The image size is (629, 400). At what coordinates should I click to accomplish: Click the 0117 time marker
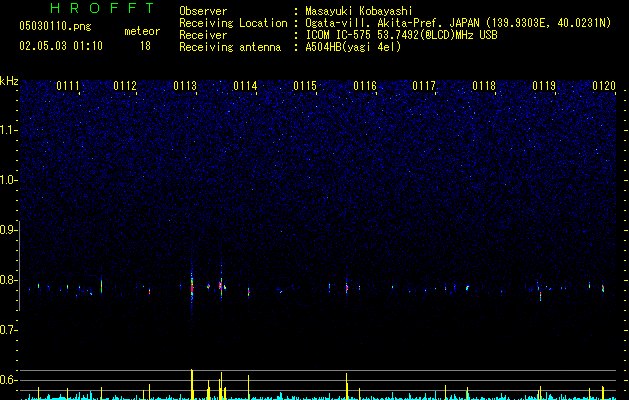[424, 86]
